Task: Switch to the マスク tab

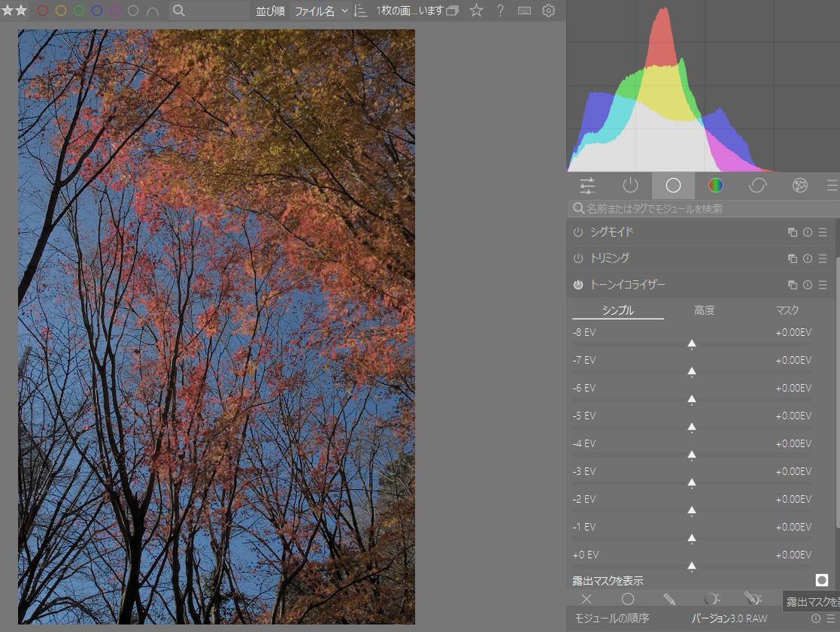Action: 787,310
